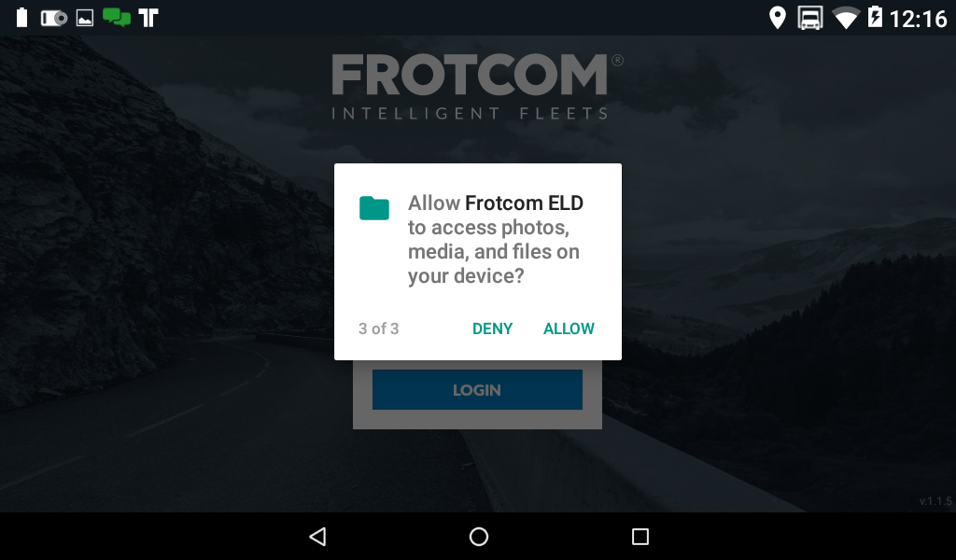Tap the location pin status icon
Screen dimensions: 956x560
777,18
